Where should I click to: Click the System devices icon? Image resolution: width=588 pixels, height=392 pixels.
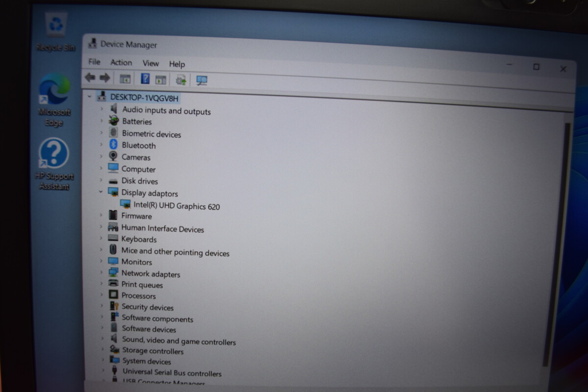coord(114,361)
